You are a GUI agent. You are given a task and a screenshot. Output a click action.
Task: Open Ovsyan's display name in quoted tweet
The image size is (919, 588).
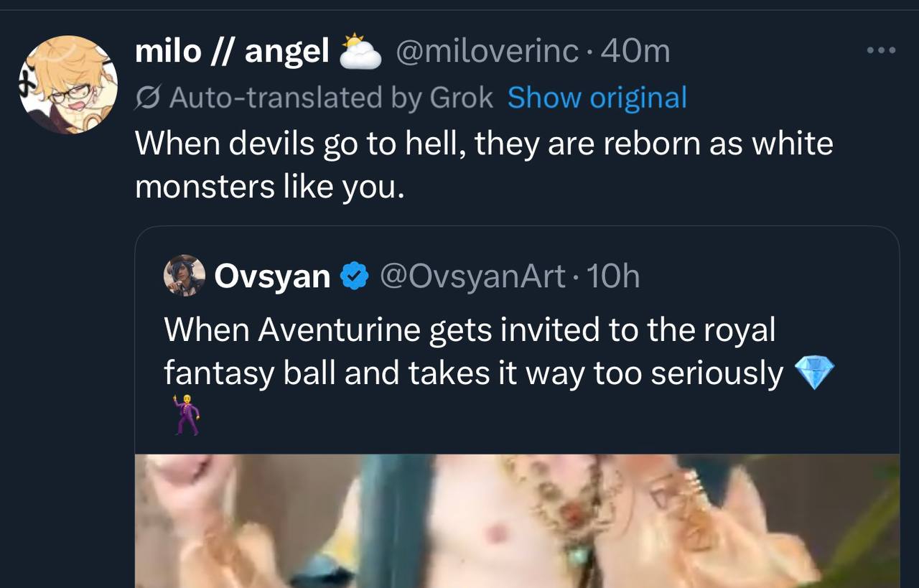click(x=272, y=276)
